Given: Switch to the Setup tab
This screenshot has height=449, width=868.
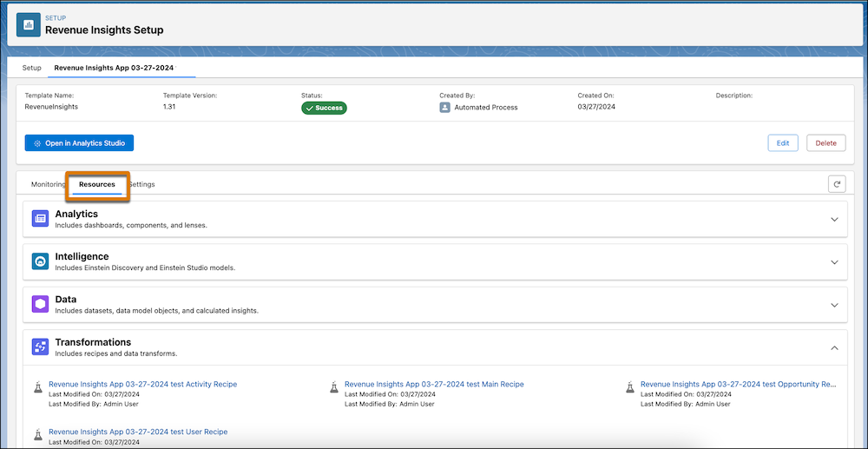Looking at the screenshot, I should [31, 68].
